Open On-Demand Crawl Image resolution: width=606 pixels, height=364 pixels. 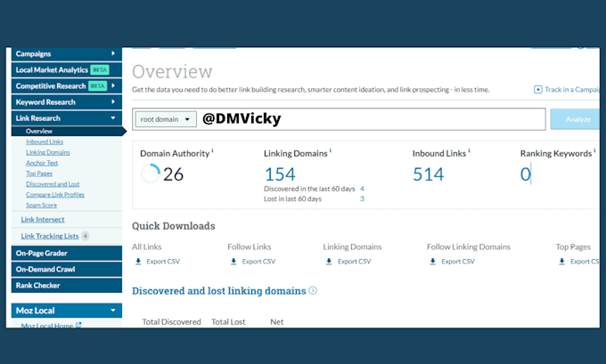(x=67, y=270)
